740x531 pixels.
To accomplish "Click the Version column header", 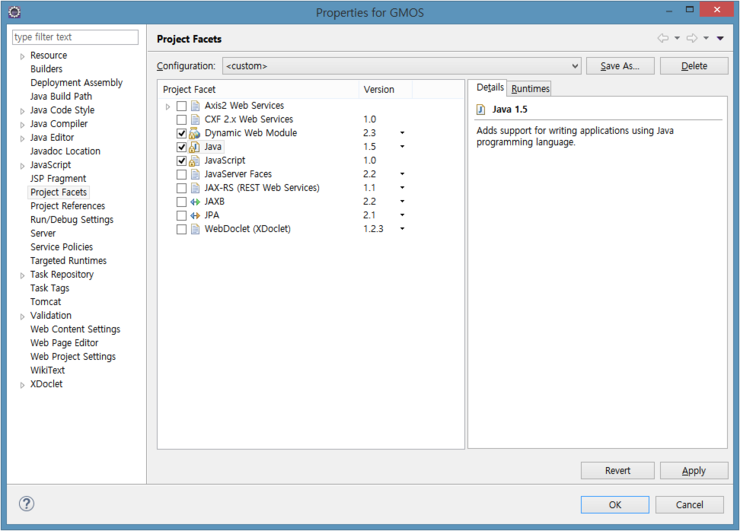I will (x=385, y=89).
